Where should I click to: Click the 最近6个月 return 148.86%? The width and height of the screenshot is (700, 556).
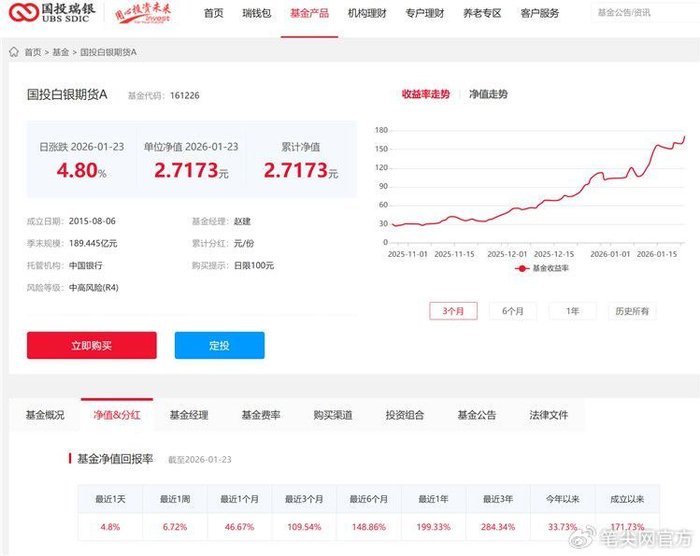tap(369, 527)
